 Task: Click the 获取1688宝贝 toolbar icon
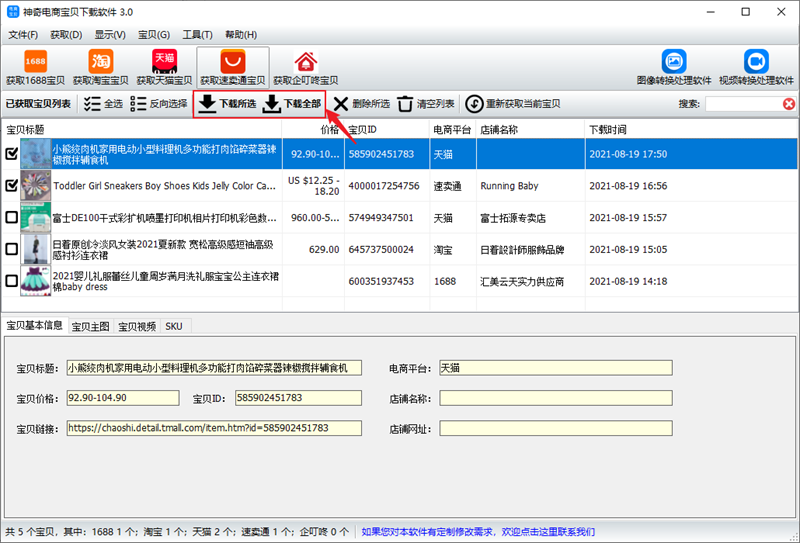[35, 67]
